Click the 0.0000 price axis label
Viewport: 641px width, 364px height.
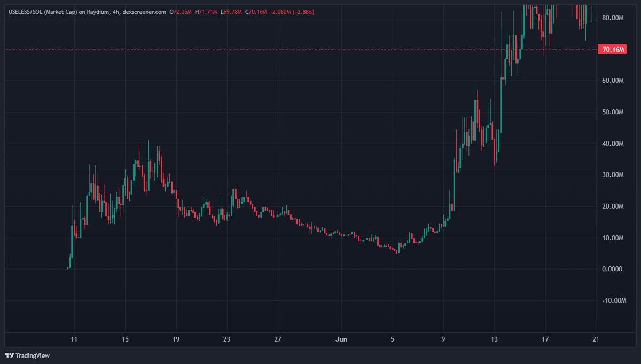point(612,269)
